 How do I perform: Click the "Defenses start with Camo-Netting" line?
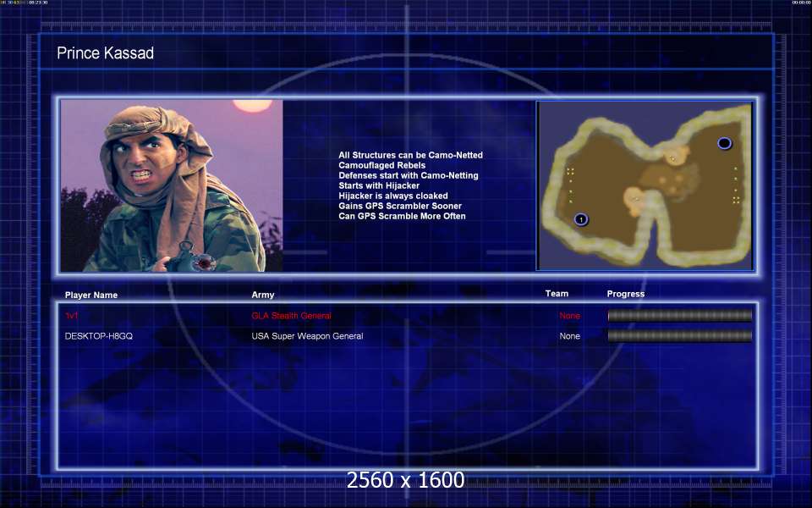[x=408, y=175]
